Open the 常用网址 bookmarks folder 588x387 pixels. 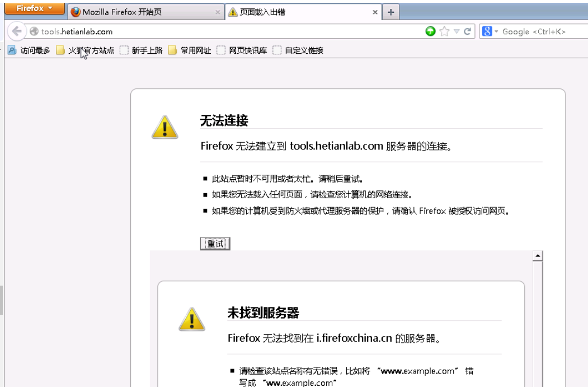click(190, 50)
